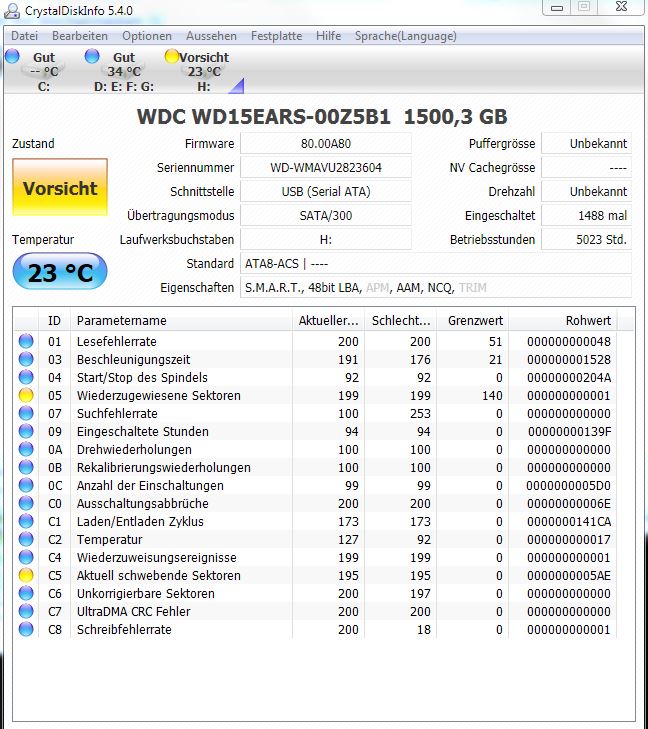Select the D: E: F: G: drive tab
The image size is (648, 729).
pyautogui.click(x=122, y=71)
